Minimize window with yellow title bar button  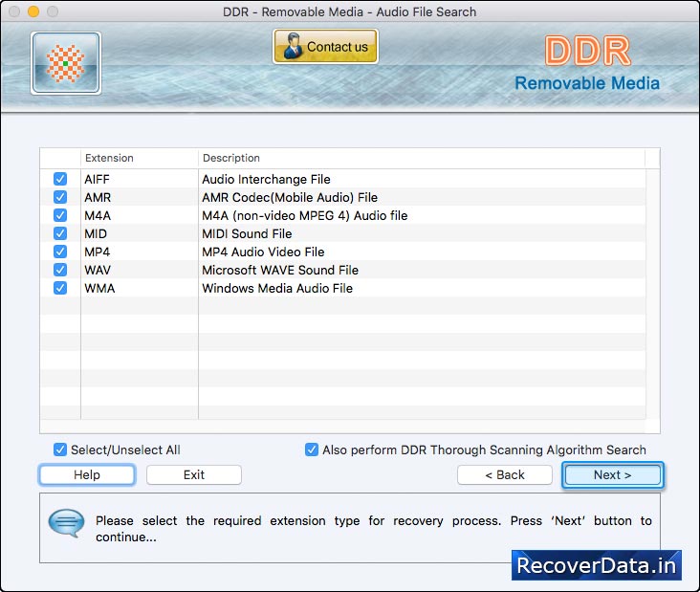[33, 11]
